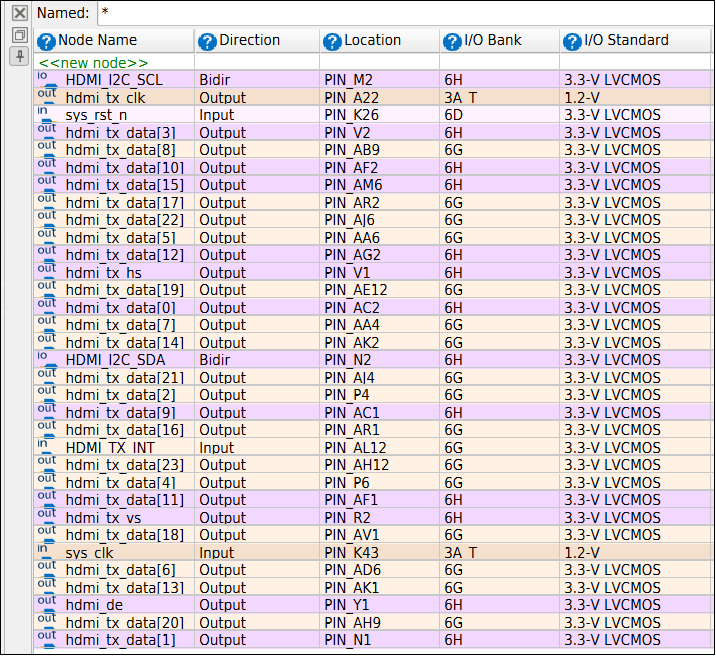This screenshot has height=656, width=716.
Task: Sort by Node Name column header
Action: point(114,41)
